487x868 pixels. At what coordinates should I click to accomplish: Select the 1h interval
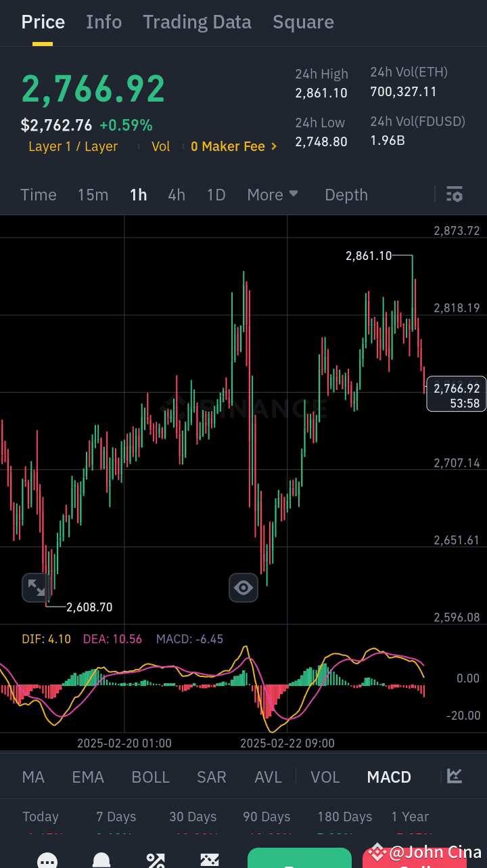pos(138,195)
